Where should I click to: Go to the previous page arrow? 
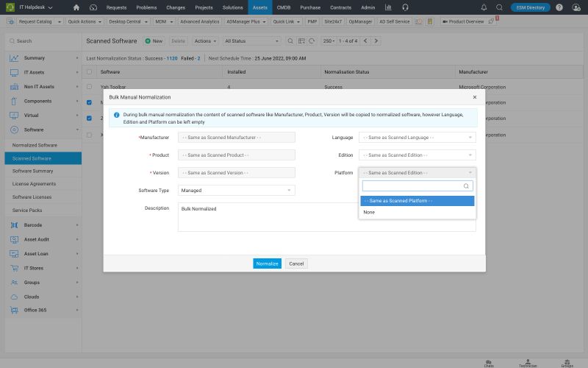[x=365, y=41]
